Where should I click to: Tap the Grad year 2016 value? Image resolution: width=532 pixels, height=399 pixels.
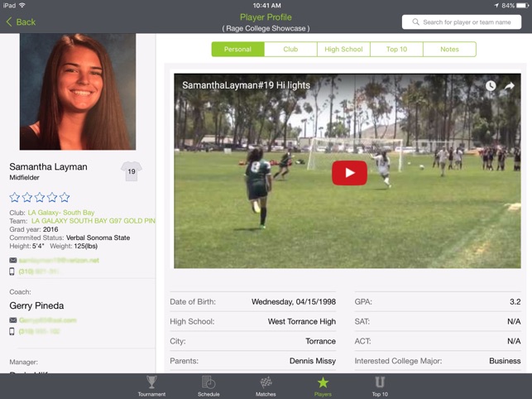[50, 229]
